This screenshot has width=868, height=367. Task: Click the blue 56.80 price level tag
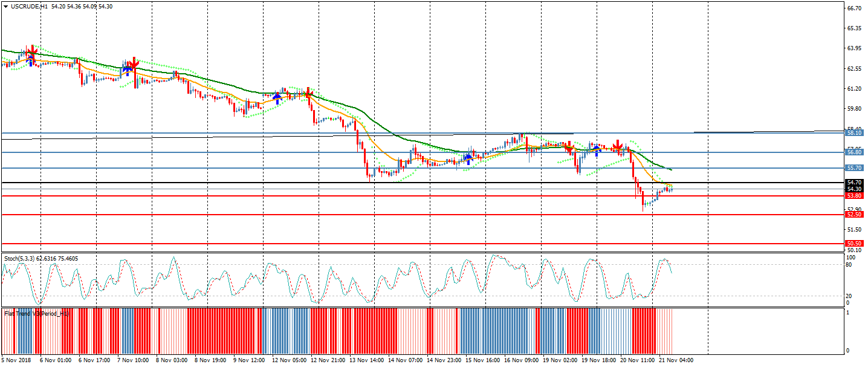[854, 152]
